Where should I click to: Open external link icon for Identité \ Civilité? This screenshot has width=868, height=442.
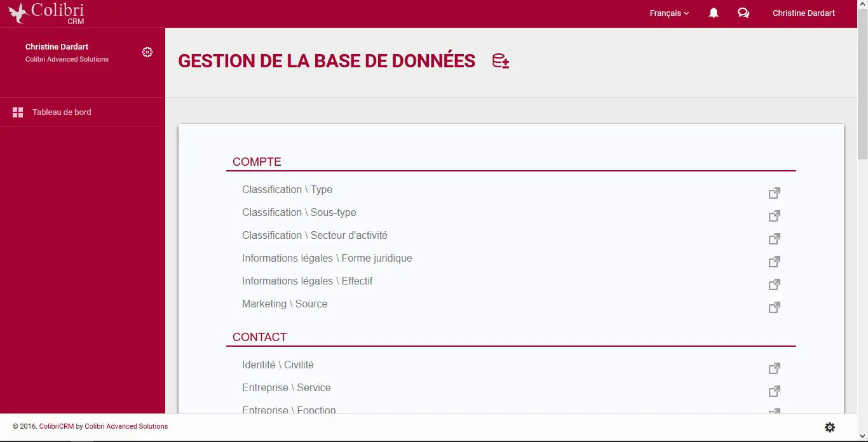[775, 368]
